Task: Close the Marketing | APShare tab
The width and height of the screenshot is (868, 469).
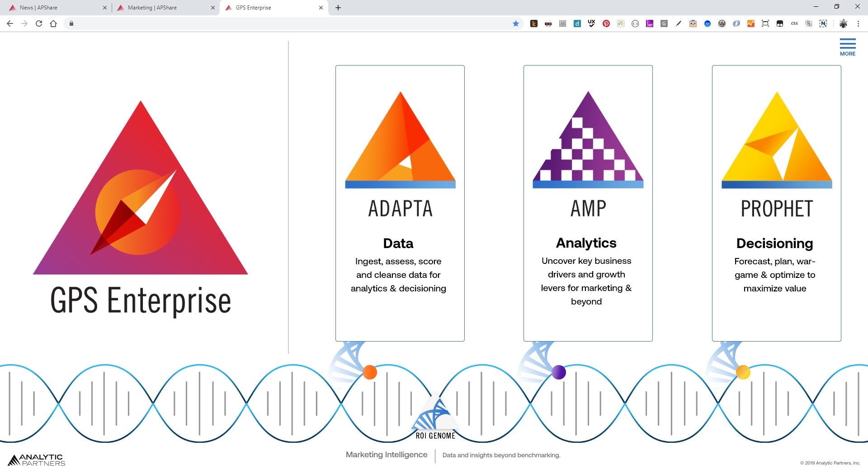Action: tap(213, 8)
